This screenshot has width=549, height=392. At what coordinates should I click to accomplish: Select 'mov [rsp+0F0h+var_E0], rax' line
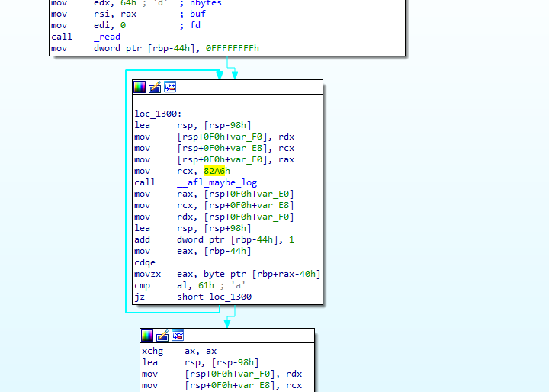214,159
